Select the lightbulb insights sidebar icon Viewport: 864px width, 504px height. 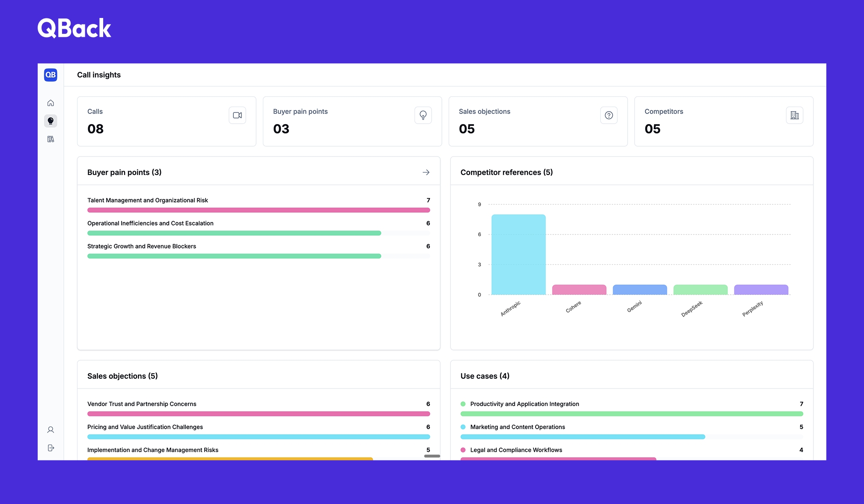point(51,121)
